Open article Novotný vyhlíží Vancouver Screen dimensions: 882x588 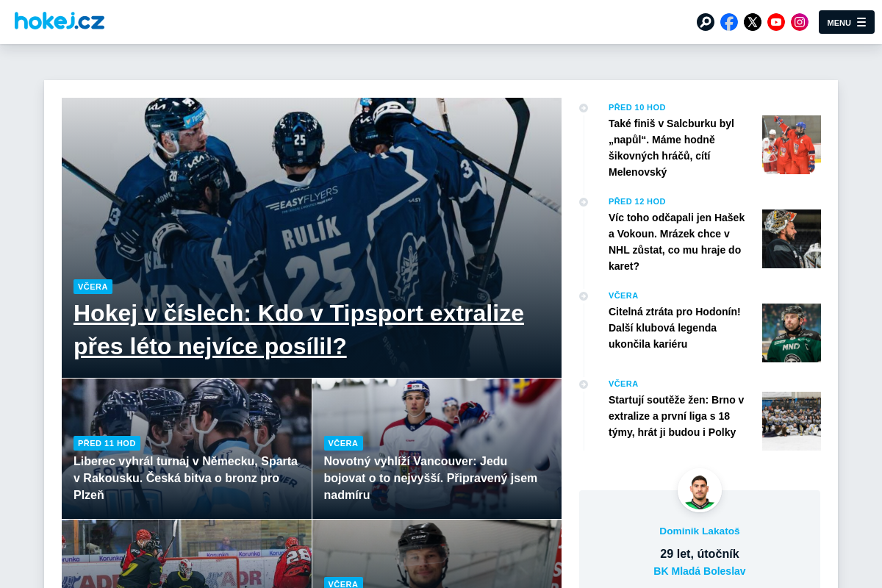pos(431,478)
